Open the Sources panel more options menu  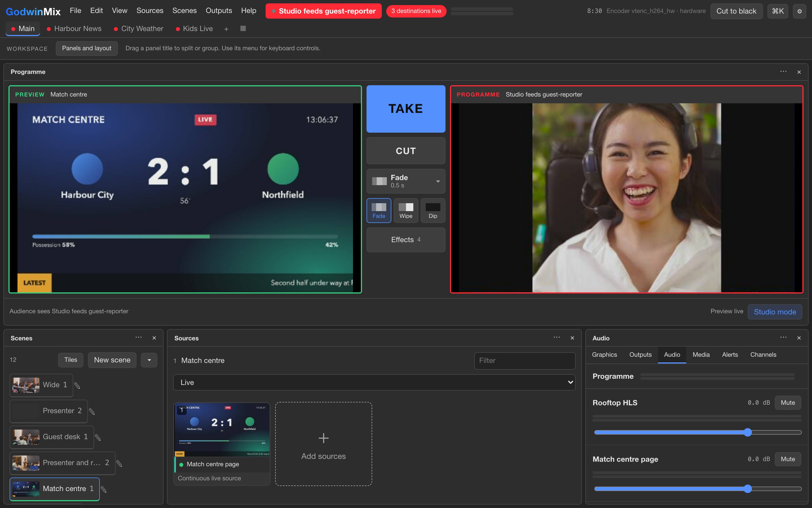click(x=557, y=338)
